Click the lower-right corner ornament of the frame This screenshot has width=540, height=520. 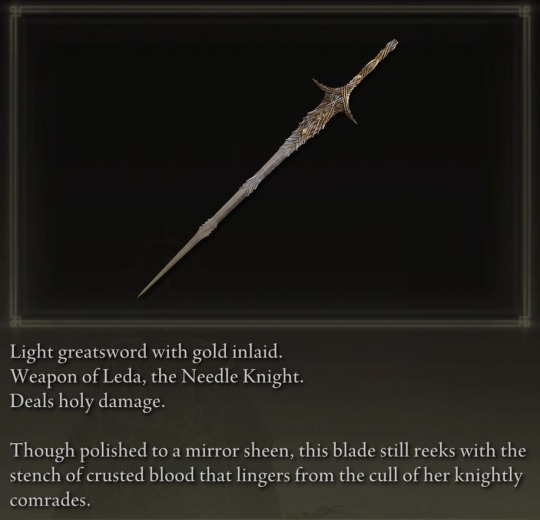pyautogui.click(x=526, y=322)
